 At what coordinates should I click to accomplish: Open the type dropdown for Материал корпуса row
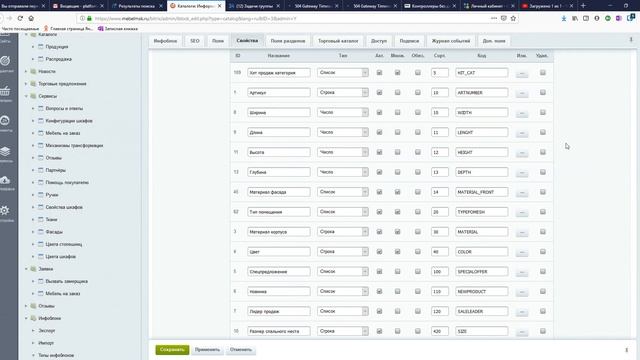click(x=342, y=232)
